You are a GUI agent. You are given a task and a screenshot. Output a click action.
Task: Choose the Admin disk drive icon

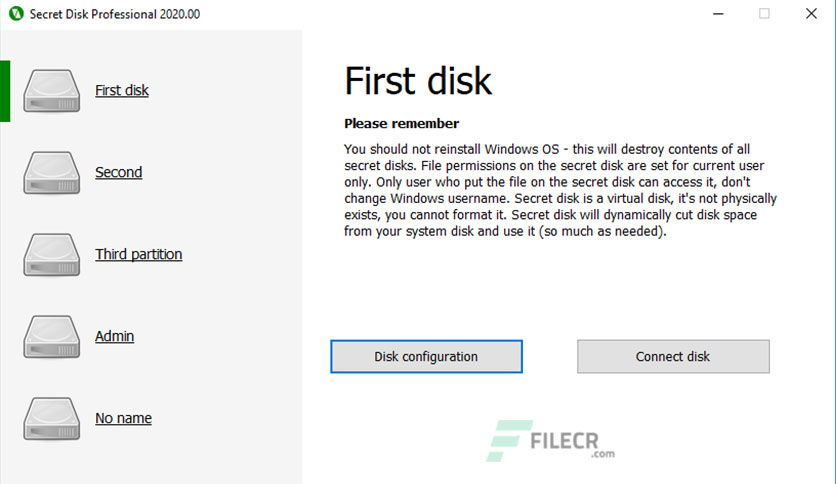click(x=52, y=336)
